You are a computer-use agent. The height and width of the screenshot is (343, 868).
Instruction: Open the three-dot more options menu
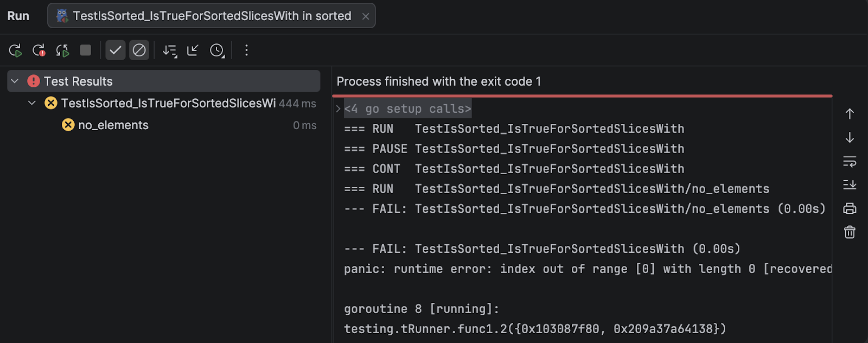click(x=246, y=50)
